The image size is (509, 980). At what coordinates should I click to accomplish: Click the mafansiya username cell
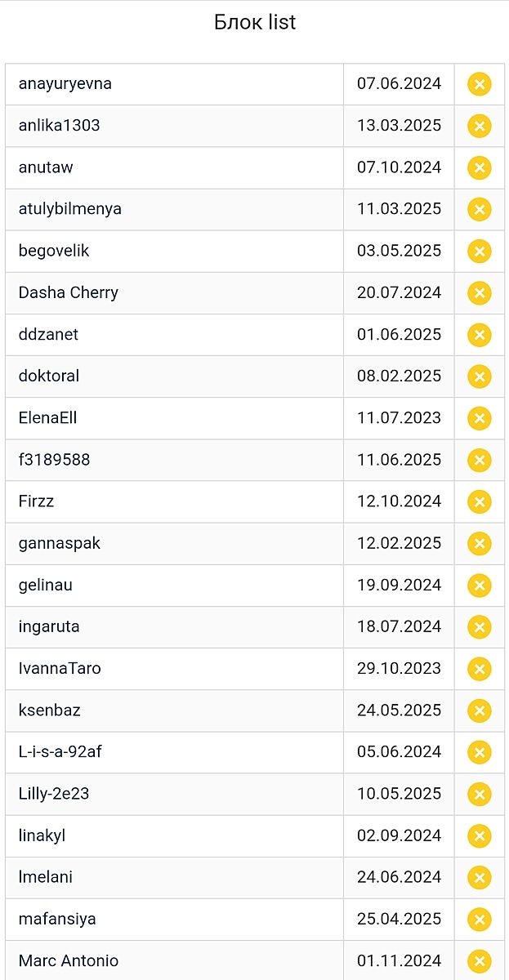click(x=57, y=919)
